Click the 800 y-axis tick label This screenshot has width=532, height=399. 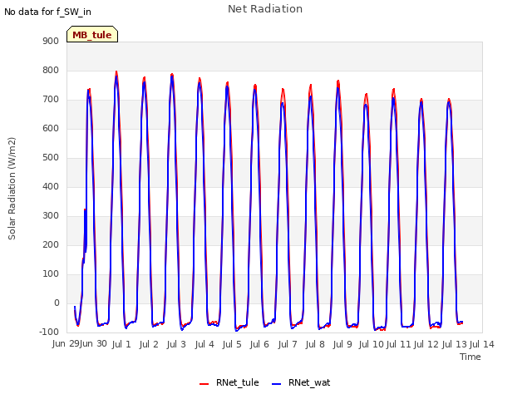pyautogui.click(x=51, y=70)
